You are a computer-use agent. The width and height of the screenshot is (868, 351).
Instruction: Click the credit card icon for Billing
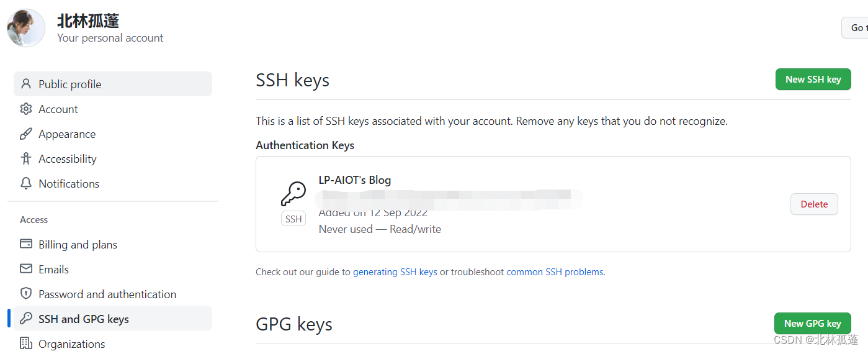click(25, 244)
